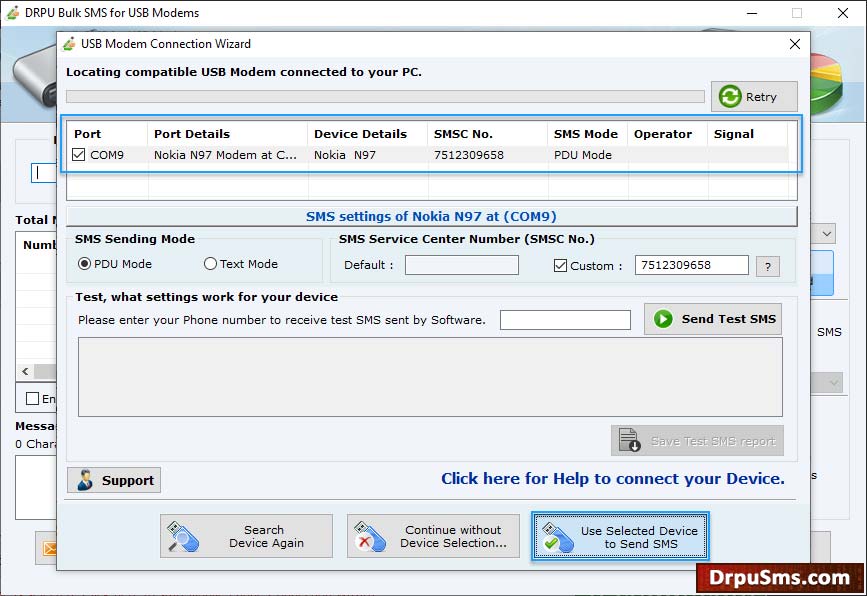Click the Custom SMSC number field

click(x=692, y=265)
